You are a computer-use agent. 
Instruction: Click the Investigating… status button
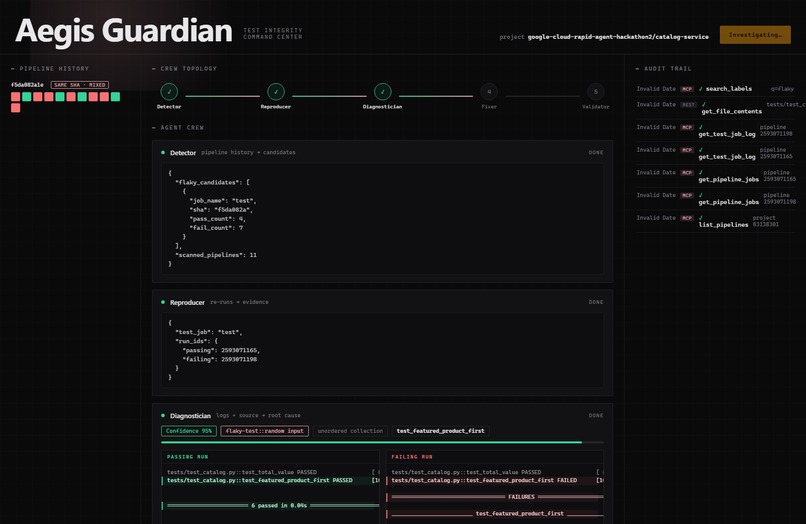pos(755,35)
